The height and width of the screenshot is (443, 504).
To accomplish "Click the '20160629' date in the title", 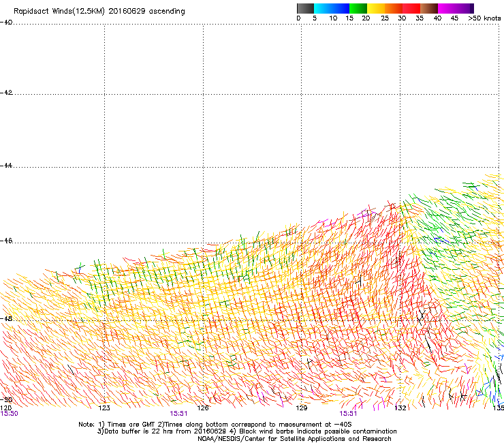I will point(127,11).
